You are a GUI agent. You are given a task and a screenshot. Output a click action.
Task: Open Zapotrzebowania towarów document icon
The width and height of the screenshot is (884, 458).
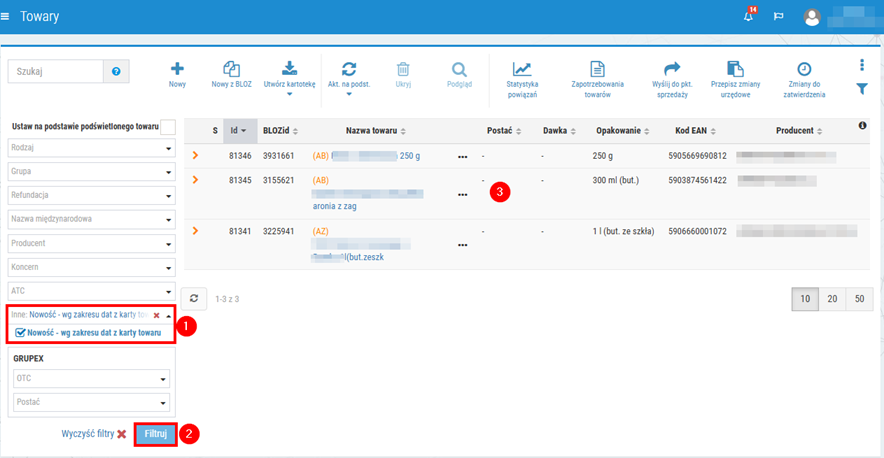(x=597, y=69)
